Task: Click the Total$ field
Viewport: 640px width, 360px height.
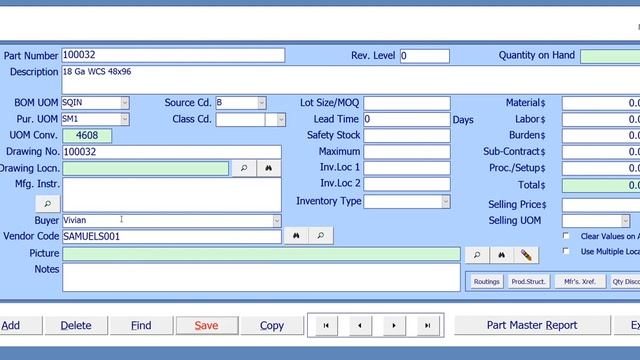Action: click(601, 185)
